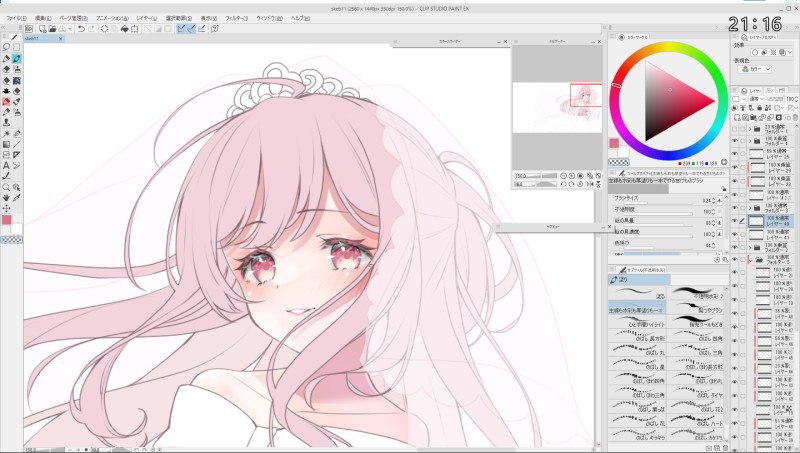This screenshot has width=800, height=453.
Task: Hide layer 25 with its eye icon
Action: pos(735,154)
